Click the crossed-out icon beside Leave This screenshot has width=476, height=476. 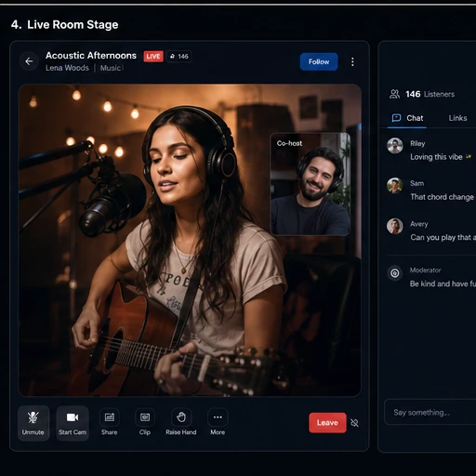click(x=354, y=423)
